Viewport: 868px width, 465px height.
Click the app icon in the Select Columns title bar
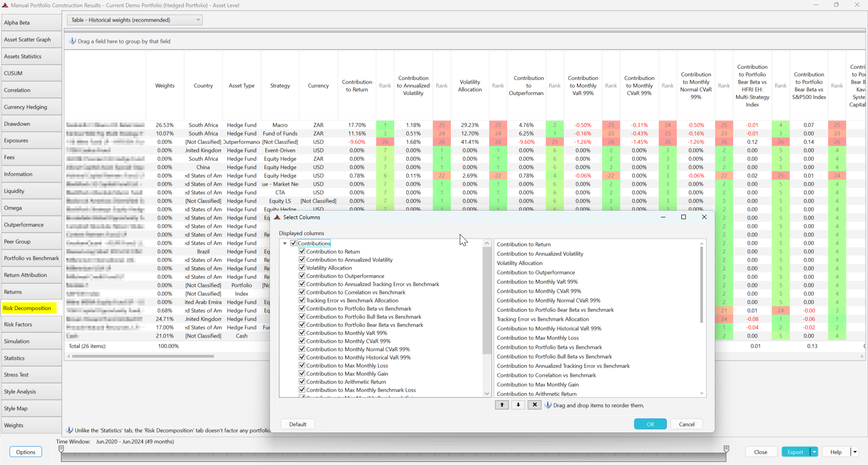click(277, 217)
